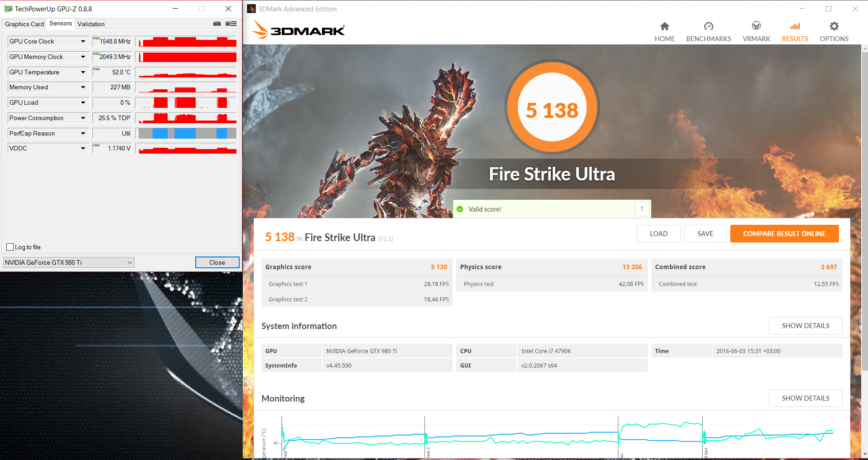Click the Graphics score value 5 130
Image resolution: width=868 pixels, height=460 pixels.
point(439,267)
